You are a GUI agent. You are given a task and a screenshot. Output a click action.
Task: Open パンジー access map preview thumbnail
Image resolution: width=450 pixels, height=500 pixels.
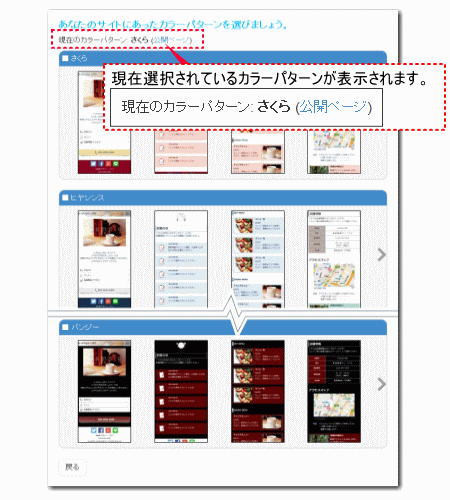(334, 391)
